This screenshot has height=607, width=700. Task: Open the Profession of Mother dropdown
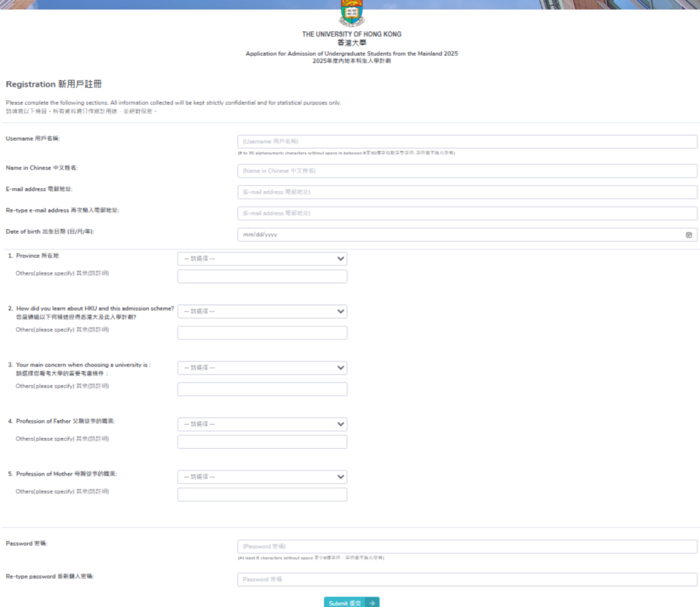coord(262,477)
